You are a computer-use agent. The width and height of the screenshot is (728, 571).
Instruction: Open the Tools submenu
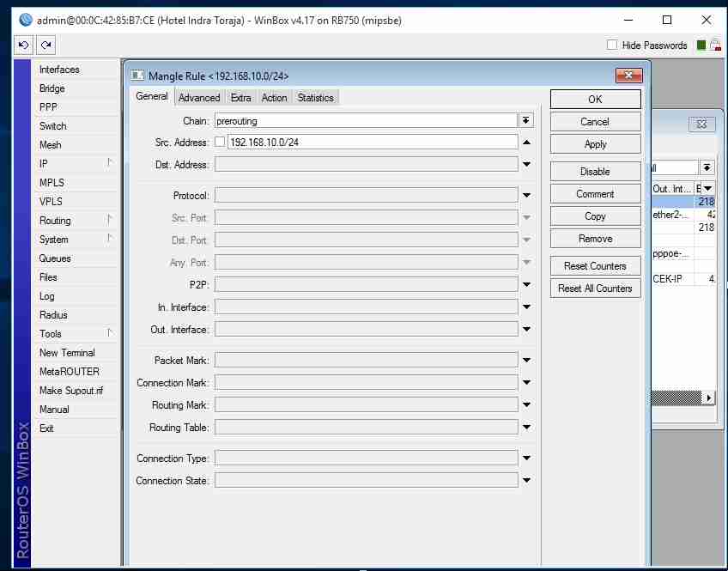[x=76, y=334]
